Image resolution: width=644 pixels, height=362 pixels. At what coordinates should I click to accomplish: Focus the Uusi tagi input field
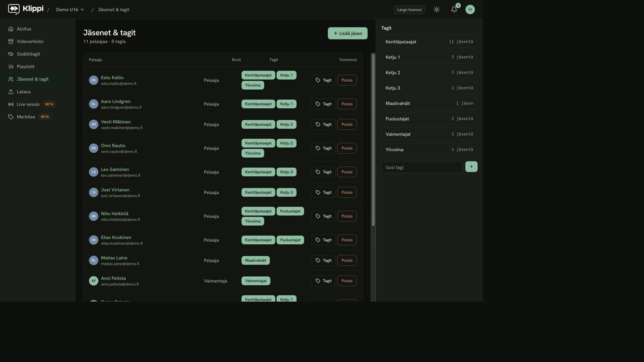422,167
